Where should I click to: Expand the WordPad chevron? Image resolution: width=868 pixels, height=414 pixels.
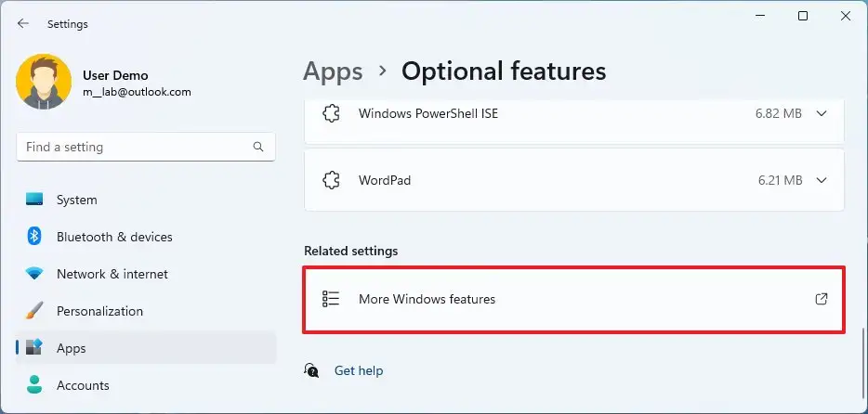tap(822, 180)
